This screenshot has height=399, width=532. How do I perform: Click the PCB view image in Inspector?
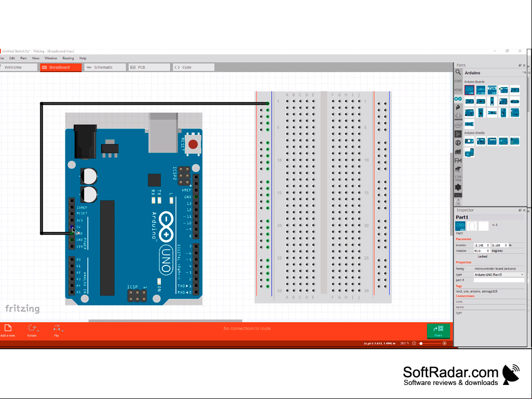pyautogui.click(x=484, y=226)
